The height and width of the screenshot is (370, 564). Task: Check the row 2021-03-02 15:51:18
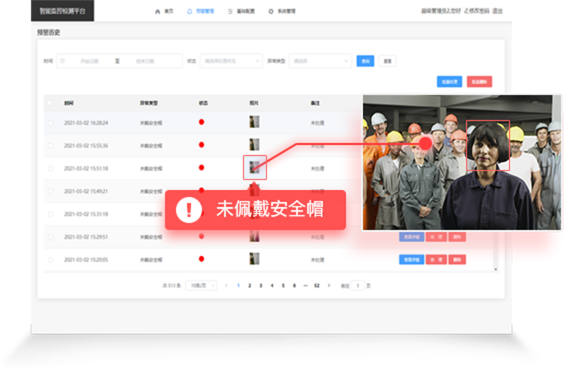point(50,168)
